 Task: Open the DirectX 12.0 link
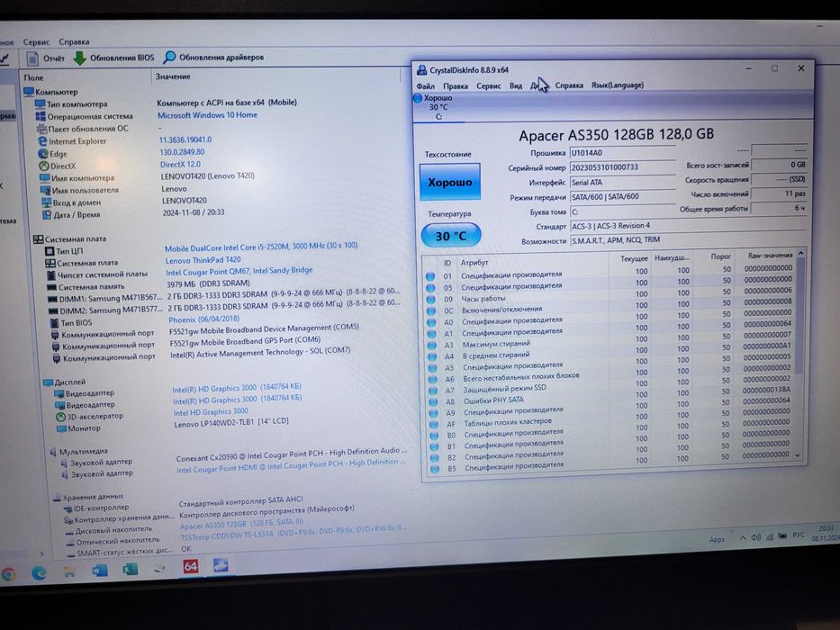pos(181,165)
